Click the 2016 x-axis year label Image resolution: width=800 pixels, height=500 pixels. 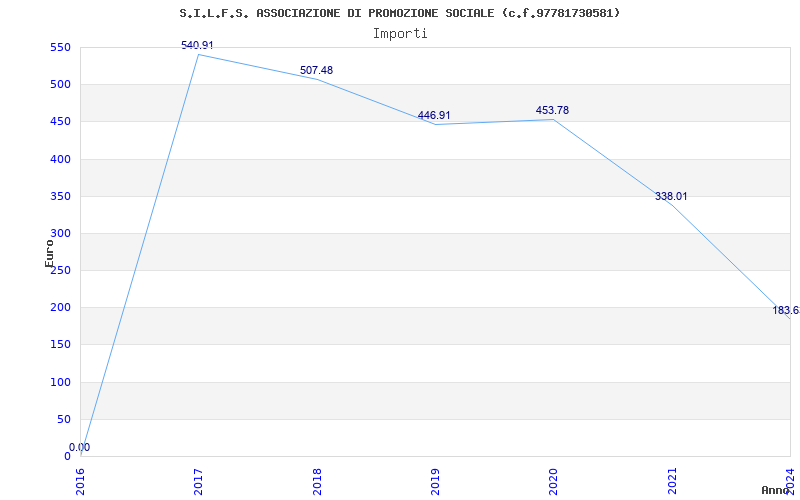81,481
